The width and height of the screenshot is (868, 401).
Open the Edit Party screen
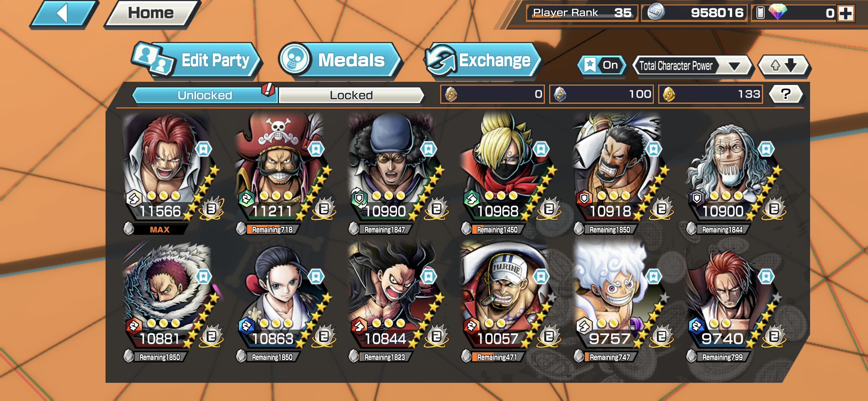coord(197,61)
